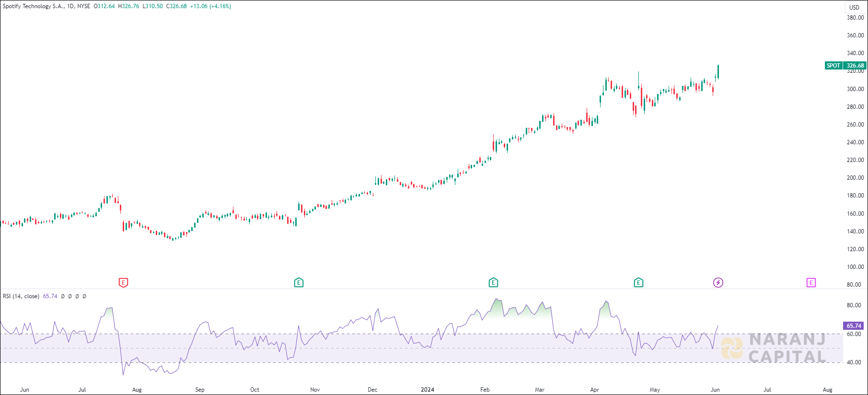
Task: Click the change value +13.06 (+4.16%)
Action: pos(210,6)
